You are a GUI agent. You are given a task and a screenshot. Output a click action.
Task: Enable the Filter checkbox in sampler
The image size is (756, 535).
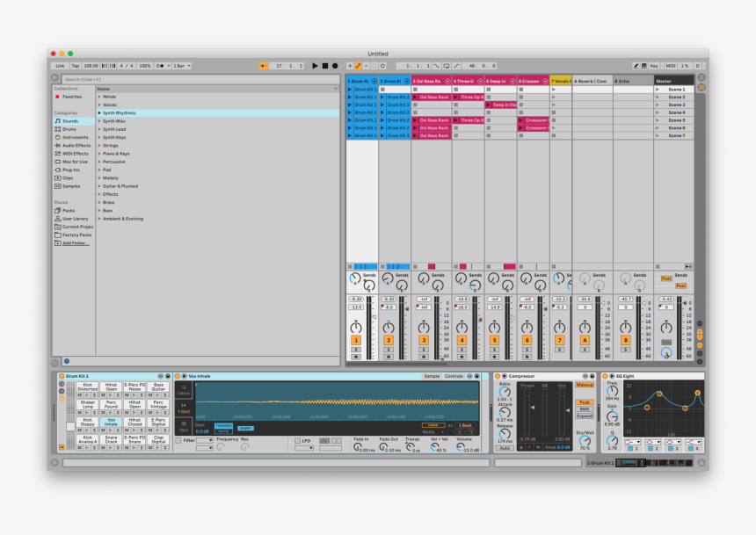point(178,440)
